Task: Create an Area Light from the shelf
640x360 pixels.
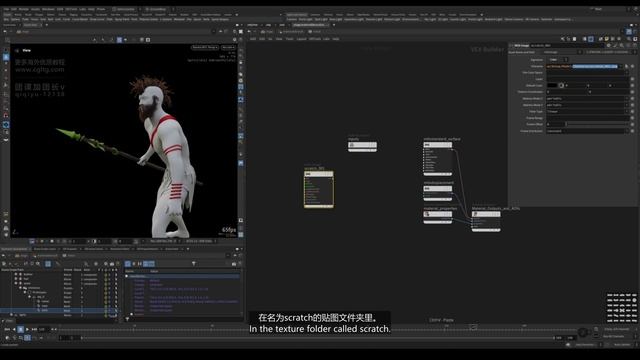Action: coord(336,19)
